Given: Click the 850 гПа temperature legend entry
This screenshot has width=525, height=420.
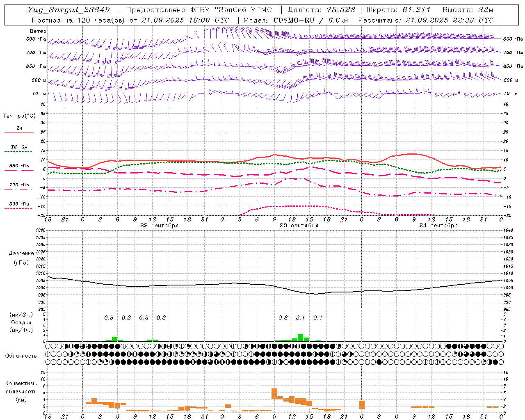Looking at the screenshot, I should (x=19, y=166).
